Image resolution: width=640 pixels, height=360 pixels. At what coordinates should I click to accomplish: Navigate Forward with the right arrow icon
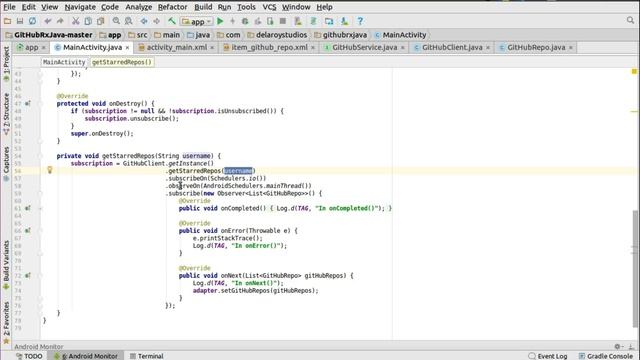click(156, 21)
